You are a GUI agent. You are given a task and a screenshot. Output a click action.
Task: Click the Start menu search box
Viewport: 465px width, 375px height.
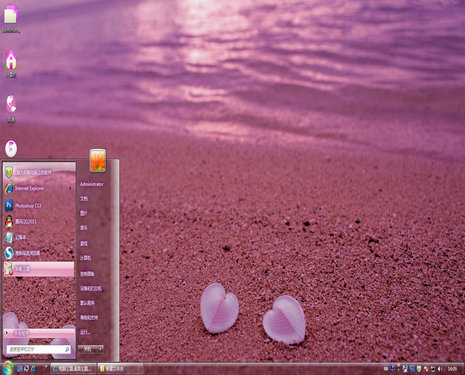pos(39,349)
